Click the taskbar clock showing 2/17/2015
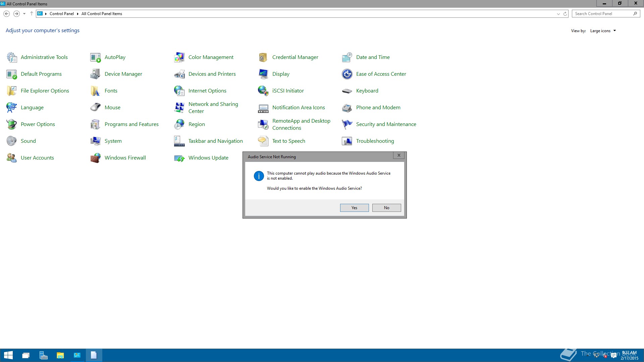This screenshot has height=362, width=644. [629, 355]
